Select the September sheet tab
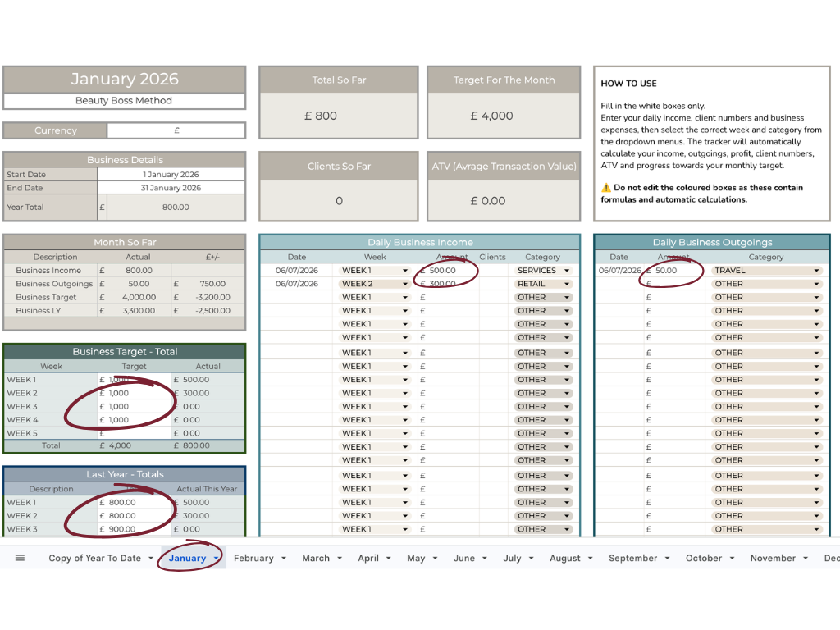The height and width of the screenshot is (630, 840). tap(632, 558)
